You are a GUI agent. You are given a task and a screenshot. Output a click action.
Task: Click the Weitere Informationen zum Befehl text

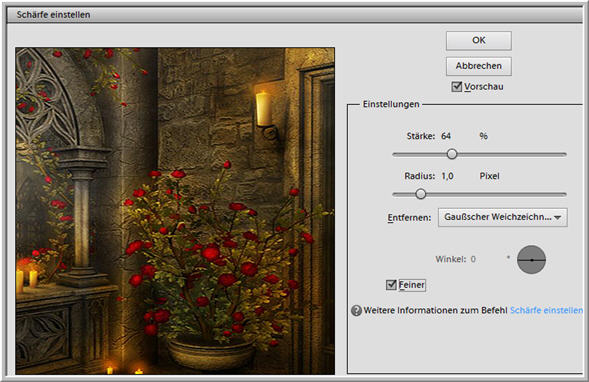pyautogui.click(x=435, y=311)
